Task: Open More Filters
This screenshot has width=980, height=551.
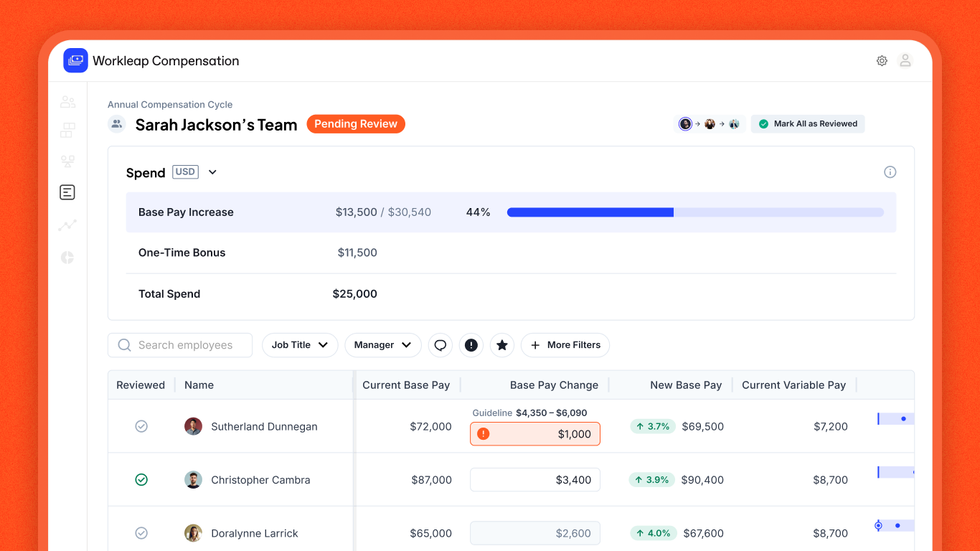Action: 565,345
